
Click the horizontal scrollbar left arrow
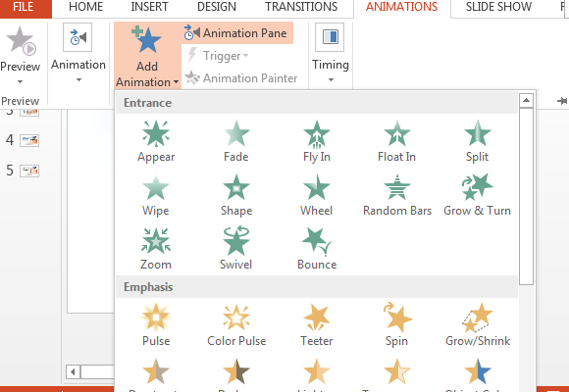coord(73,371)
